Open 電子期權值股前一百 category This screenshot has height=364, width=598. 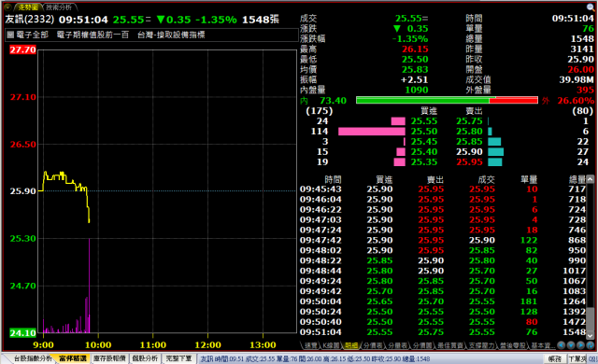pyautogui.click(x=93, y=35)
